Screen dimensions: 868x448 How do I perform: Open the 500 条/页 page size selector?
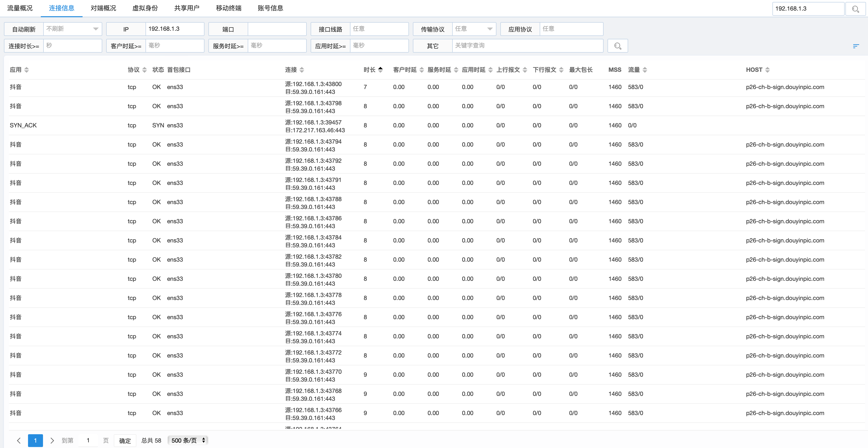pyautogui.click(x=188, y=440)
